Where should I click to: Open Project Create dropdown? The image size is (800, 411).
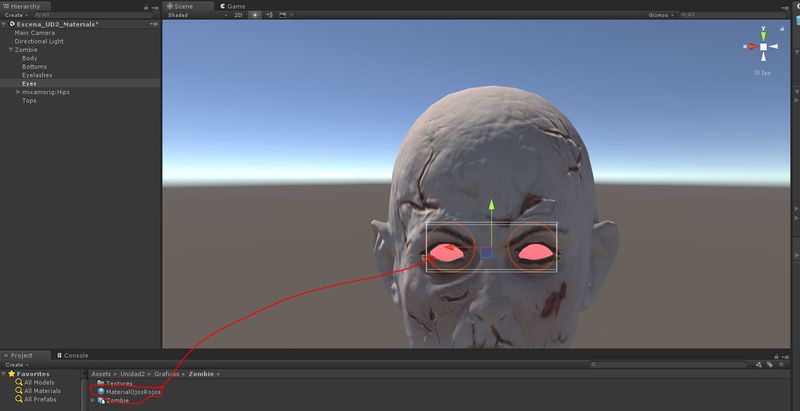point(16,365)
